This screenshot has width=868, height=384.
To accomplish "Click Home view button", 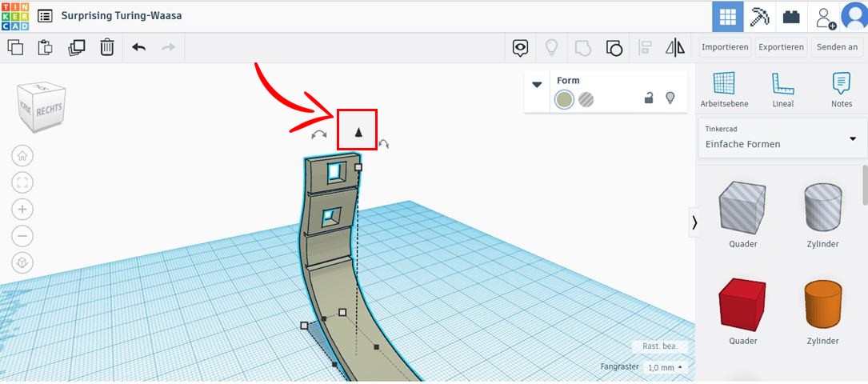I will tap(22, 155).
